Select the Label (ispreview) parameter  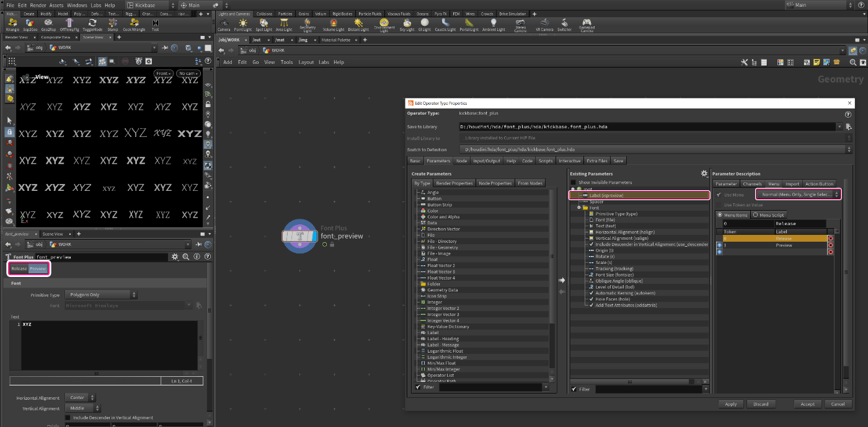click(x=639, y=195)
